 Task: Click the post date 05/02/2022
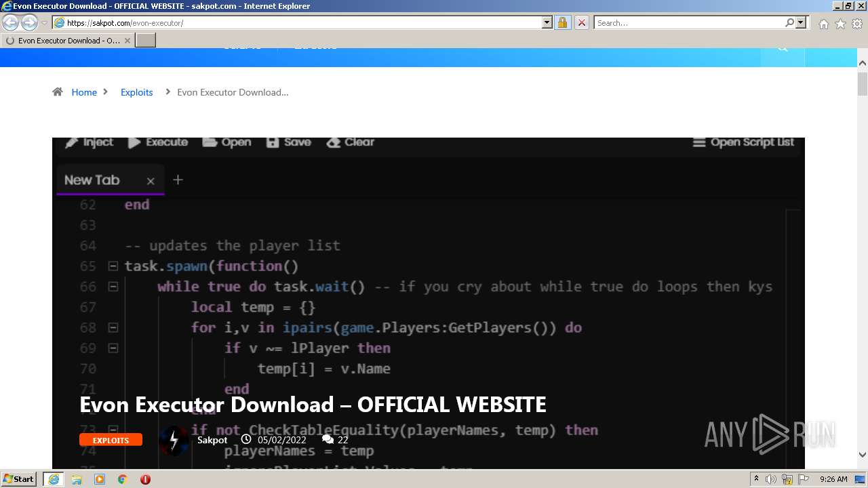pyautogui.click(x=281, y=440)
